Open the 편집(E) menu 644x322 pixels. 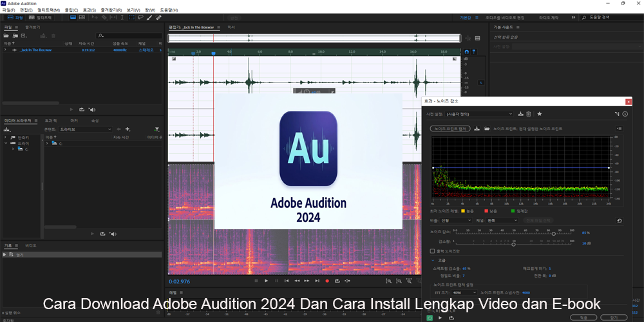coord(26,10)
